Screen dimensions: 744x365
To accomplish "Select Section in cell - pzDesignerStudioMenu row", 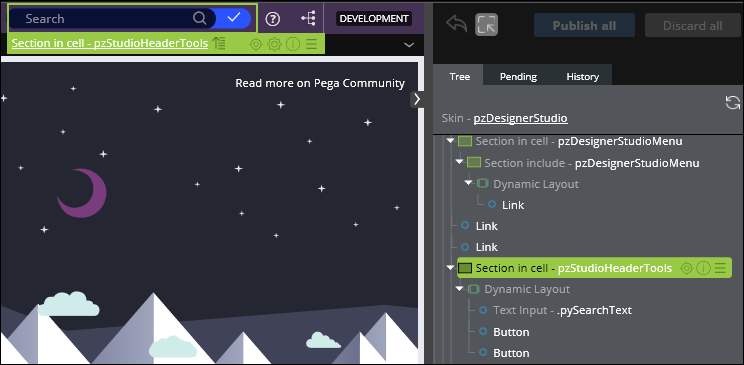I will click(x=579, y=141).
